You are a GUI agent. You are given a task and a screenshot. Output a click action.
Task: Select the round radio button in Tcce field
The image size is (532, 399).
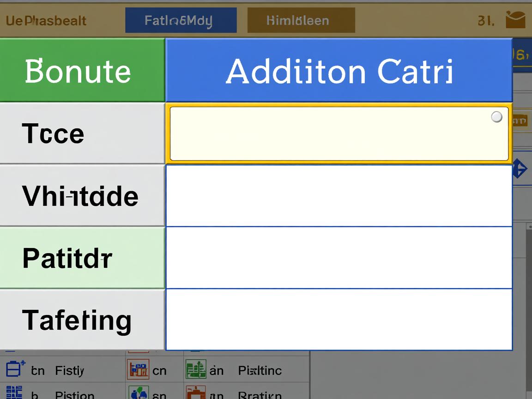pyautogui.click(x=496, y=117)
